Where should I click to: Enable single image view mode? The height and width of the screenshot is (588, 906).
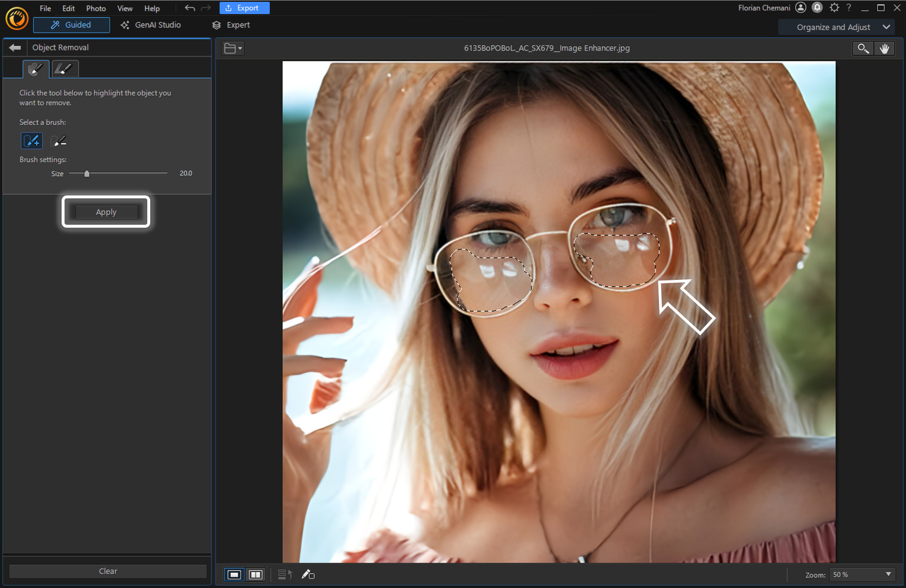click(x=234, y=575)
